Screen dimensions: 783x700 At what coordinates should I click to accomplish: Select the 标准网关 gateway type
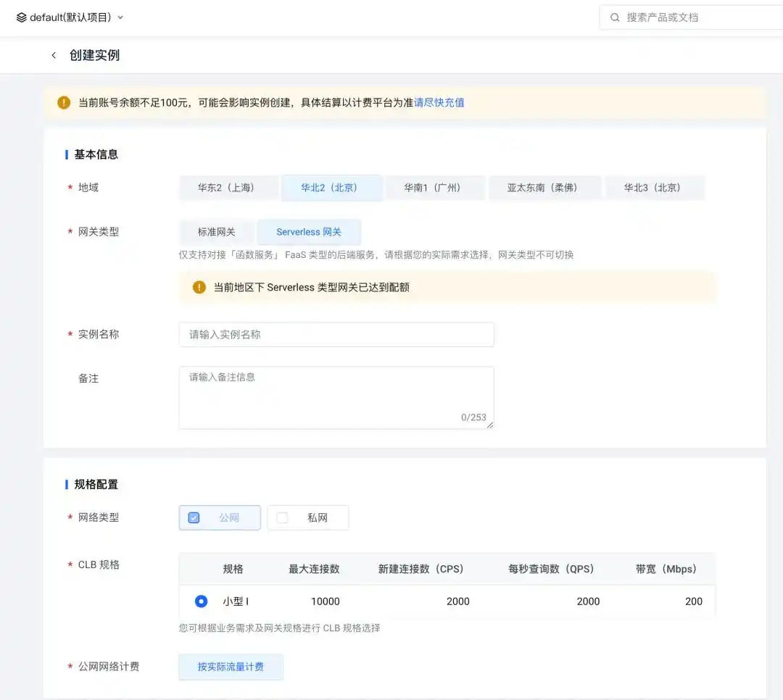point(216,231)
